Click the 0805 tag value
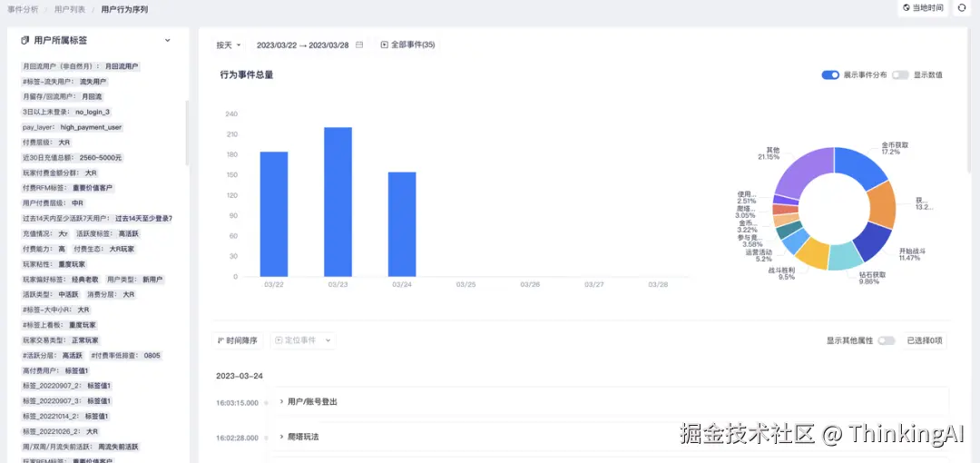The image size is (980, 463). click(152, 355)
